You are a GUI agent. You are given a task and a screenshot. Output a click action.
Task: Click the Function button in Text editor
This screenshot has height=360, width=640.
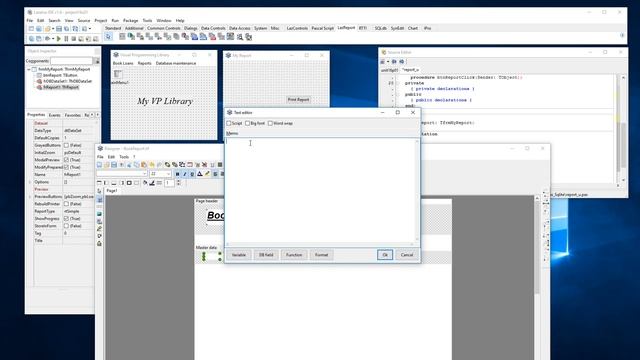coord(294,255)
